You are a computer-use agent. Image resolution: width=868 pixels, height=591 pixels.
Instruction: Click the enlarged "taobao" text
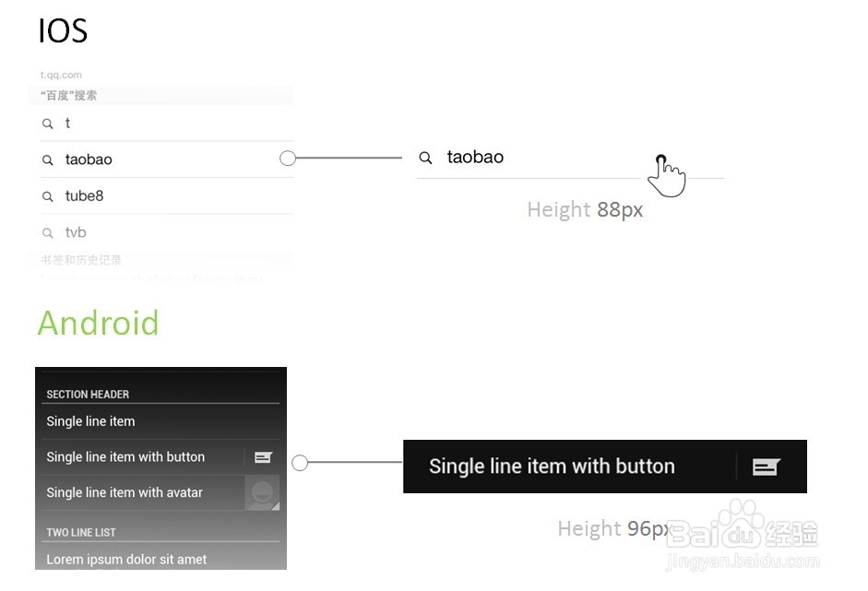point(475,158)
